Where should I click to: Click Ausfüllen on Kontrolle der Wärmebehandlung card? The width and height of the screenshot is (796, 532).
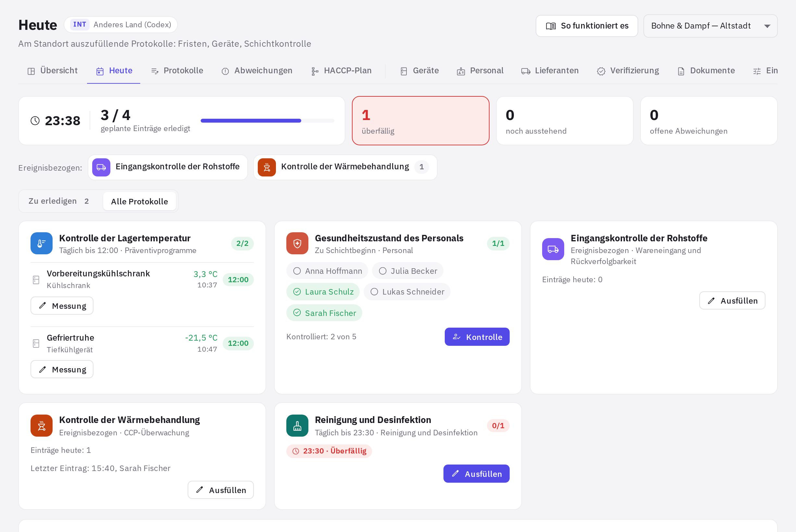click(x=221, y=490)
